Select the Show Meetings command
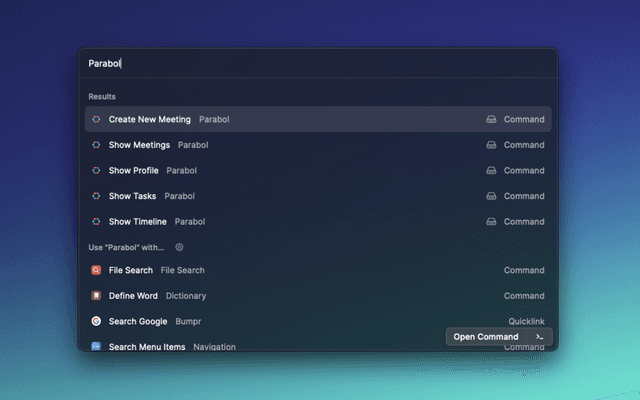Screen dimensions: 640x400 point(318,145)
